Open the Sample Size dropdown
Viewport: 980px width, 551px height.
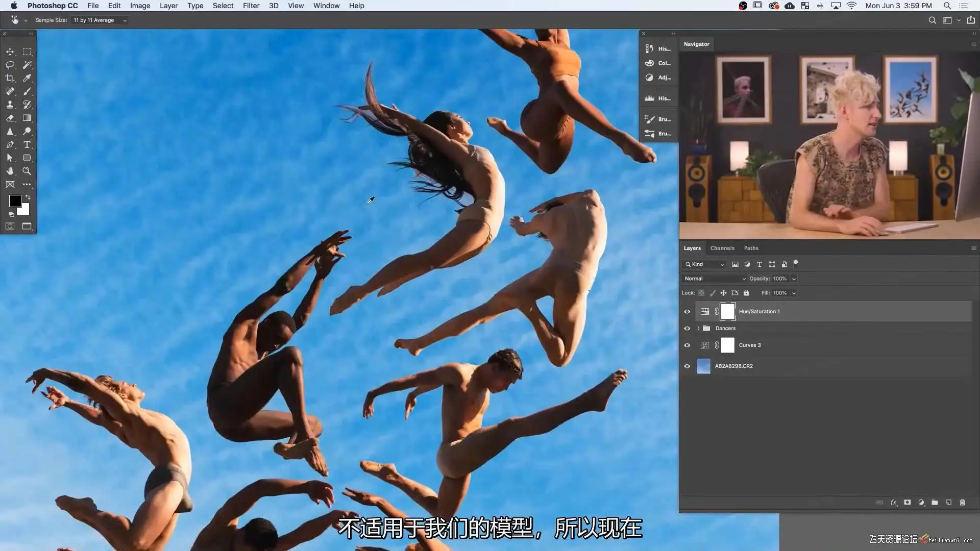point(100,20)
